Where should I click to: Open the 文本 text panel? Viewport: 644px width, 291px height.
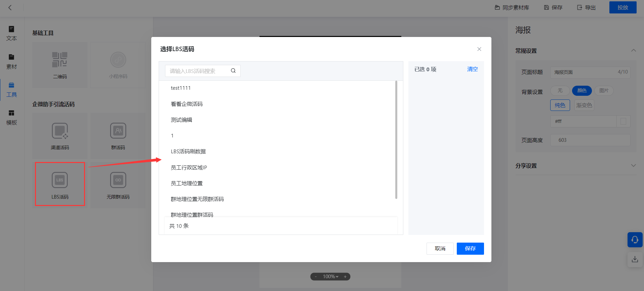(11, 34)
